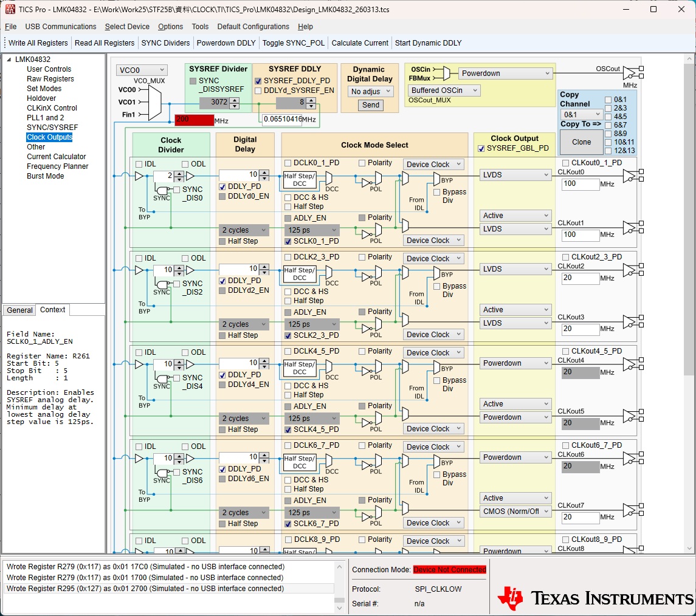The width and height of the screenshot is (696, 616).
Task: Open the No adjust dynamic delay dropdown
Action: (x=371, y=91)
